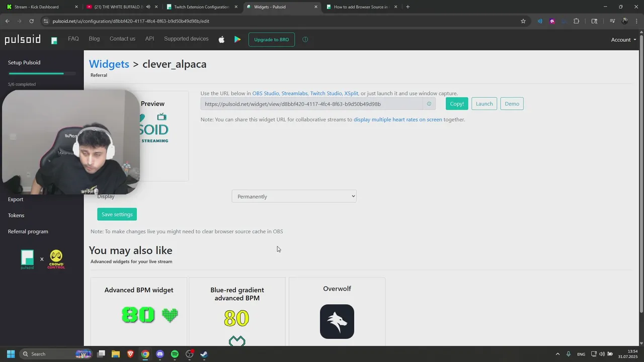Open OBS Studio link
This screenshot has width=644, height=362.
click(x=266, y=94)
